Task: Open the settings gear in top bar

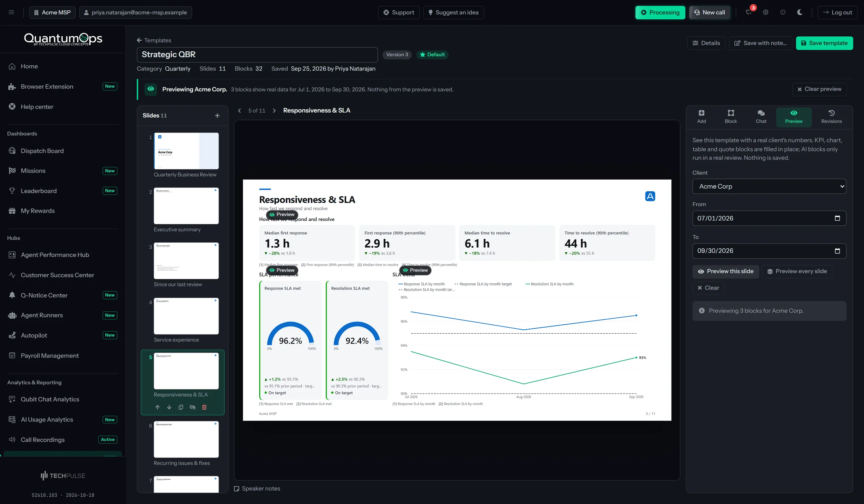Action: pos(766,12)
